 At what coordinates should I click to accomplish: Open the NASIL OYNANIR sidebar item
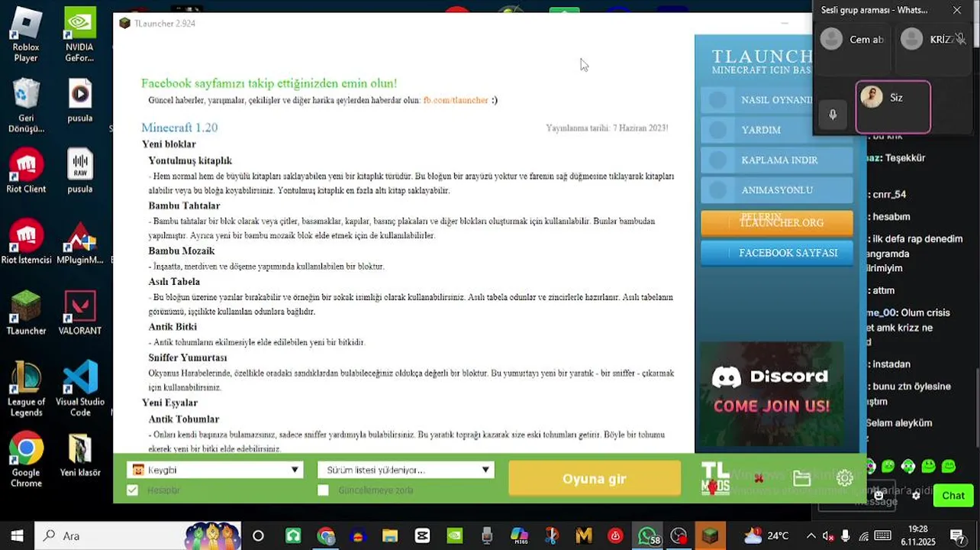(x=776, y=100)
